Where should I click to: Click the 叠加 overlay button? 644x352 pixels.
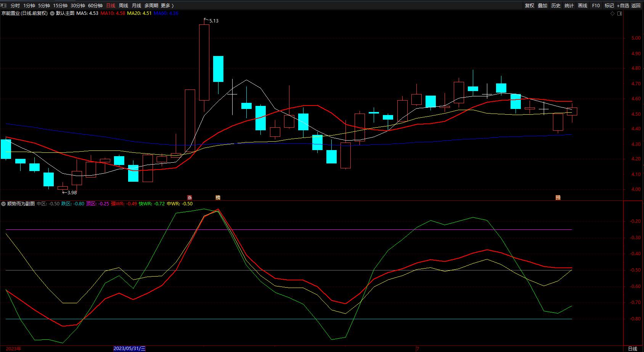point(543,5)
